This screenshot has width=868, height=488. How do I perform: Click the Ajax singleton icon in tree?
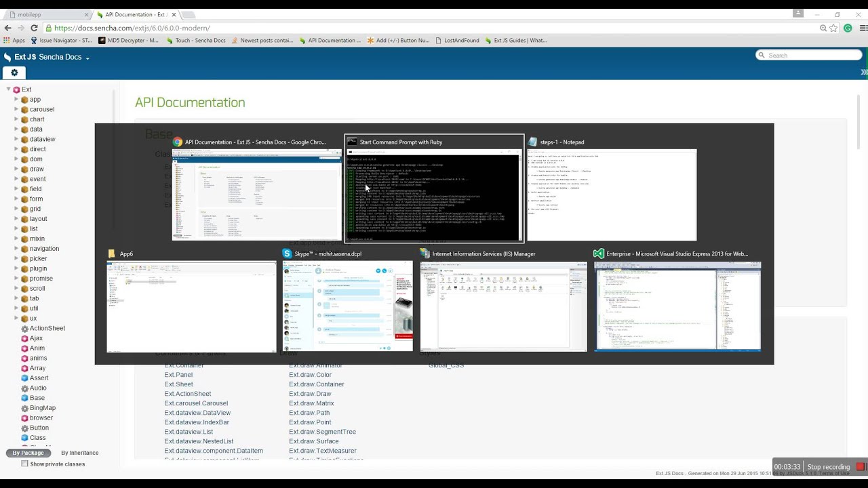pos(24,338)
